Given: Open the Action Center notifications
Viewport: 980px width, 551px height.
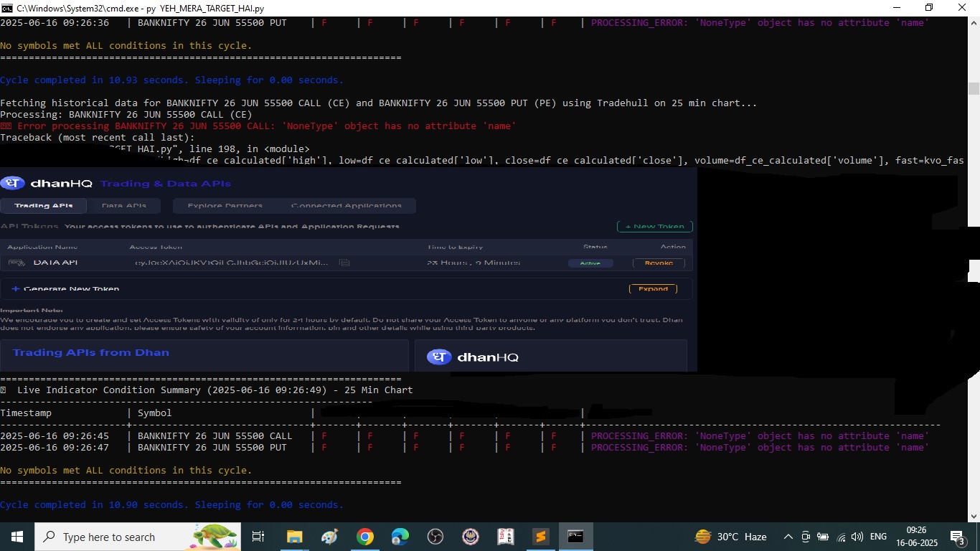Looking at the screenshot, I should (957, 537).
